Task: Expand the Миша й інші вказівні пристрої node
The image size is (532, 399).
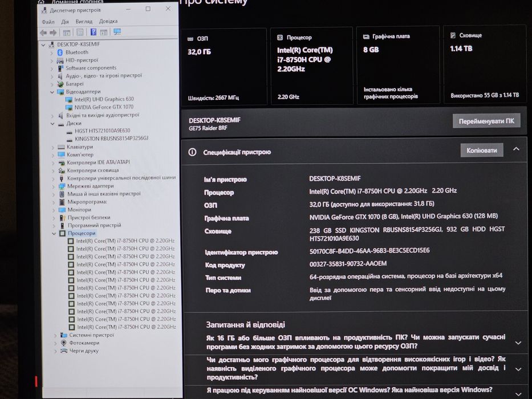Action: [x=53, y=194]
